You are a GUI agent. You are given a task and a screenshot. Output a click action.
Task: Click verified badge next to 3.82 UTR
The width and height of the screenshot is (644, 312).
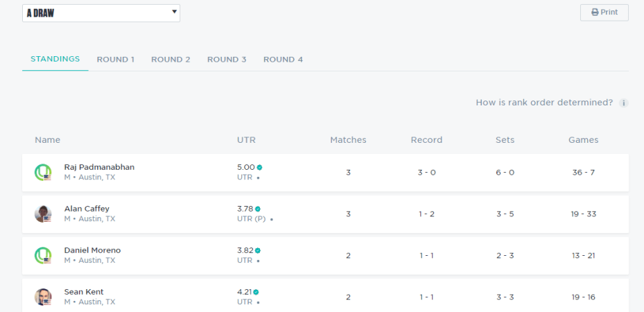[x=258, y=250]
